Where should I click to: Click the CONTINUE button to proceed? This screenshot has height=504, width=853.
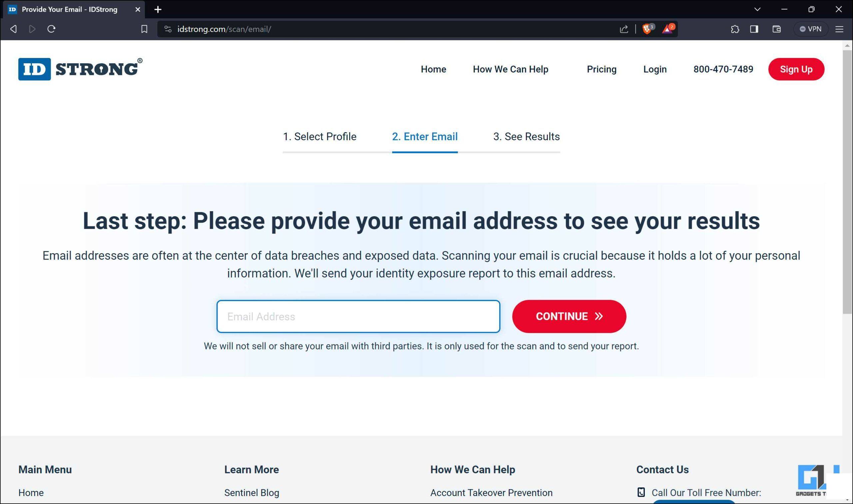click(569, 316)
